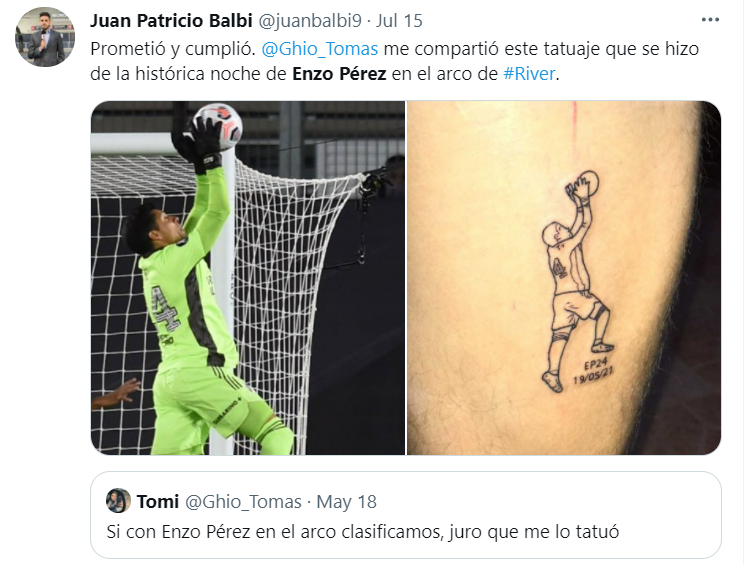The width and height of the screenshot is (746, 565).
Task: Click the EP24 date inscription on tattoo
Action: pyautogui.click(x=594, y=372)
